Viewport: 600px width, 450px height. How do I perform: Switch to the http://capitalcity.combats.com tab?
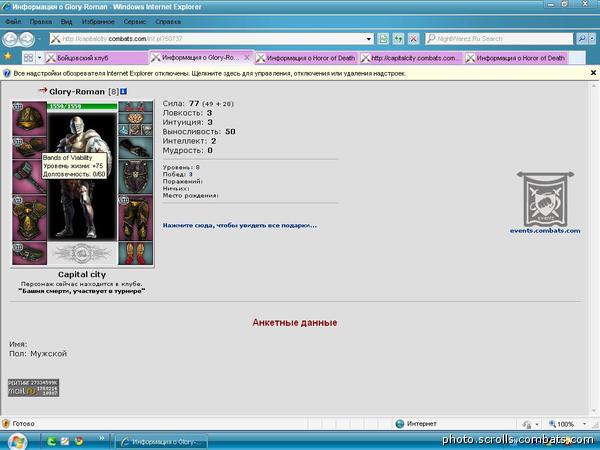(411, 58)
